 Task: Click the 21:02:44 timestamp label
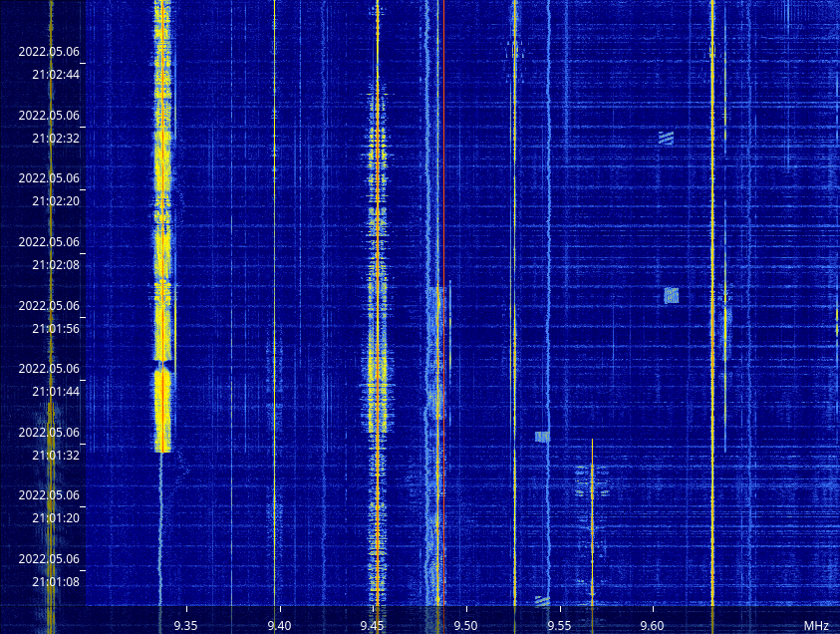(x=56, y=75)
